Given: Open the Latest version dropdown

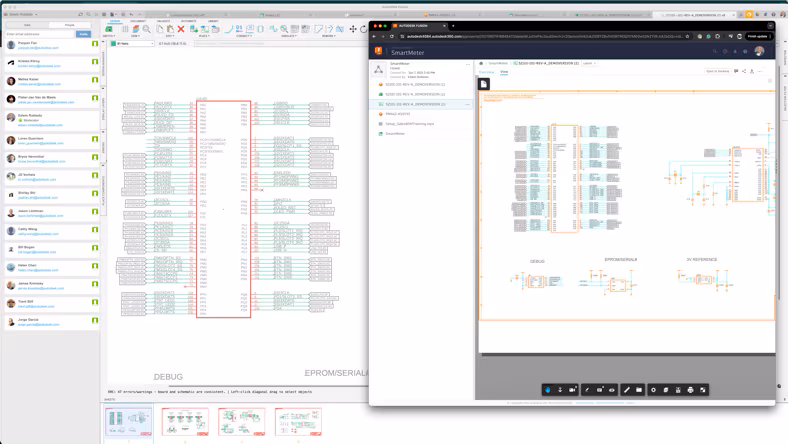Looking at the screenshot, I should click(x=588, y=63).
